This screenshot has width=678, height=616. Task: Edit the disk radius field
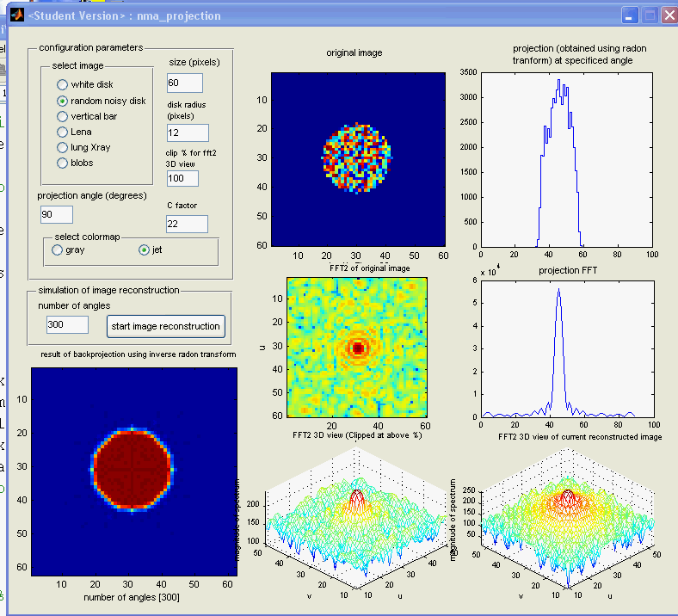188,132
